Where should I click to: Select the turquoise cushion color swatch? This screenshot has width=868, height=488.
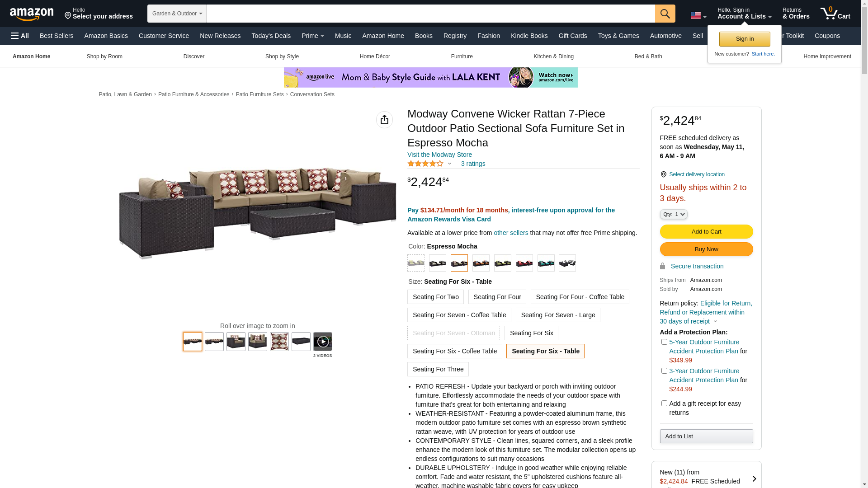coord(546,263)
